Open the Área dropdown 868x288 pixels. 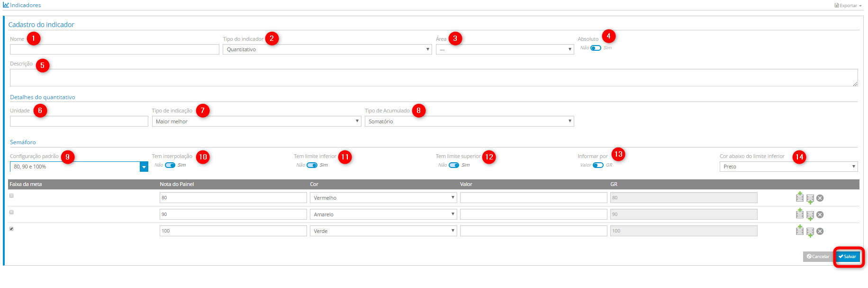505,49
